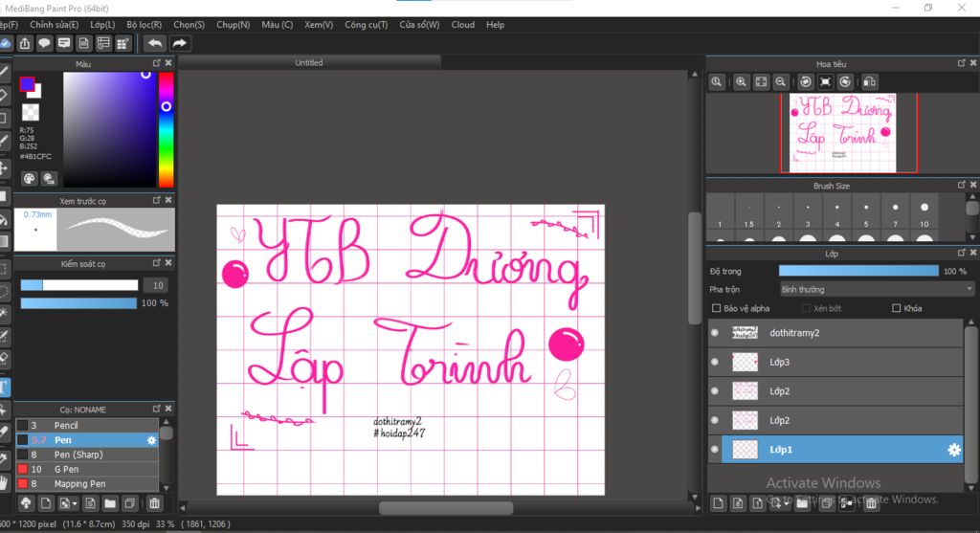Viewport: 980px width, 533px height.
Task: Select the Pencil brush
Action: (87, 426)
